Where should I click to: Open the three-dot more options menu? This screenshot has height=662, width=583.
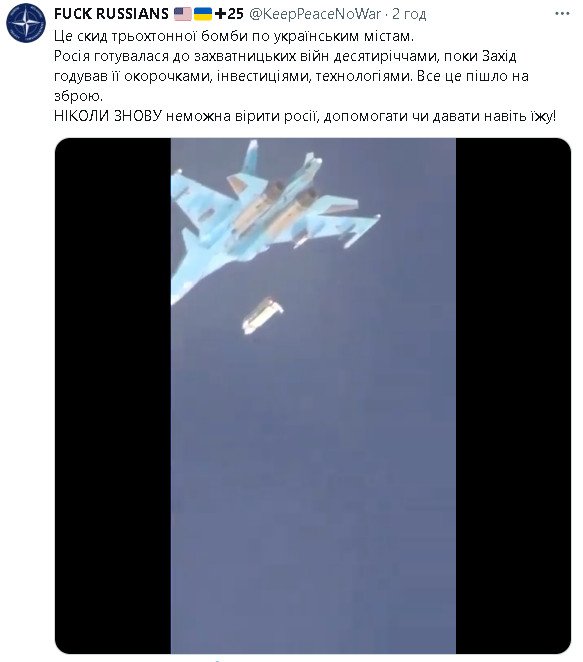pos(562,14)
